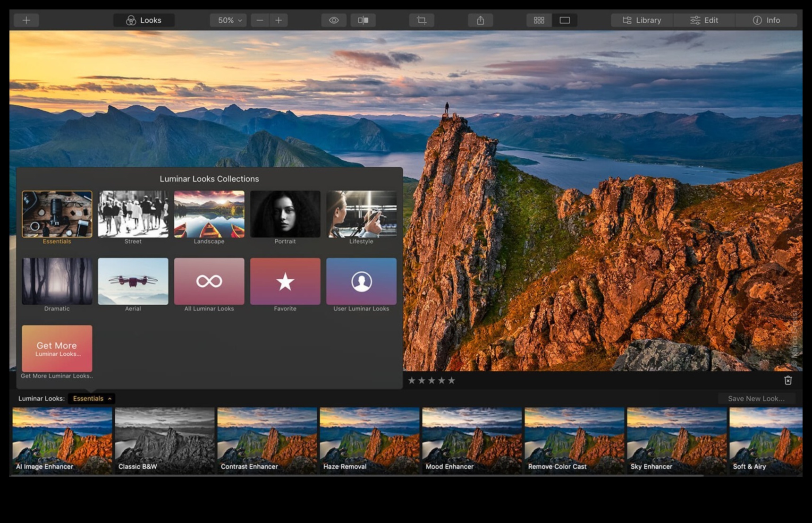
Task: Open All Luminar Looks infinity tile
Action: click(209, 281)
